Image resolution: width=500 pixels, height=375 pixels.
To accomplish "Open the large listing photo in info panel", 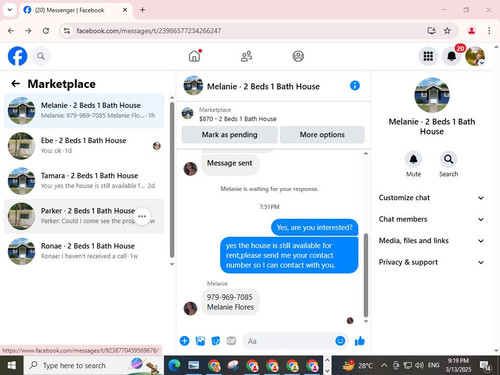I will (x=432, y=95).
